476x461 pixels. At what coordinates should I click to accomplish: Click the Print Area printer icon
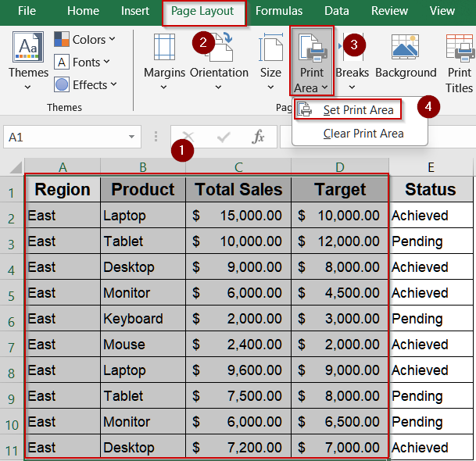(x=313, y=48)
